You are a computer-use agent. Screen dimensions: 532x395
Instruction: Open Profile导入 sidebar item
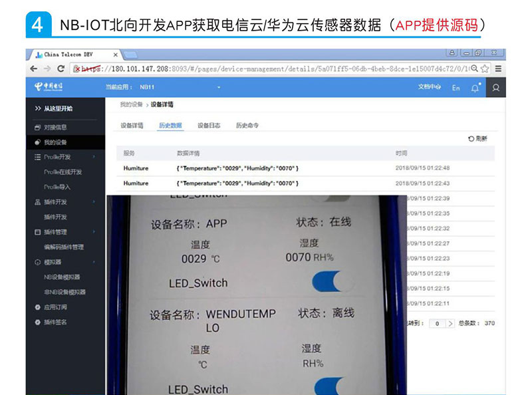pyautogui.click(x=57, y=187)
